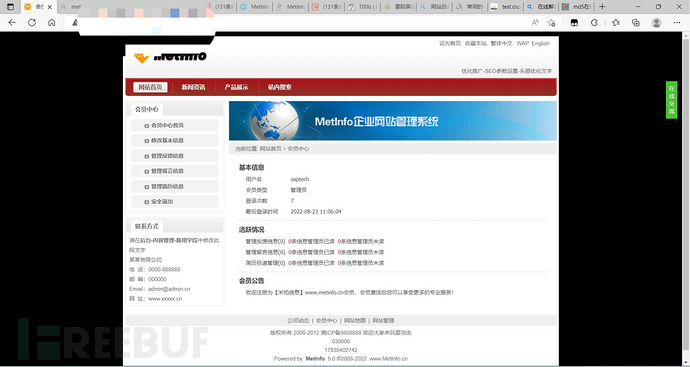The image size is (690, 367).
Task: Open the browser profile avatar
Action: click(656, 22)
